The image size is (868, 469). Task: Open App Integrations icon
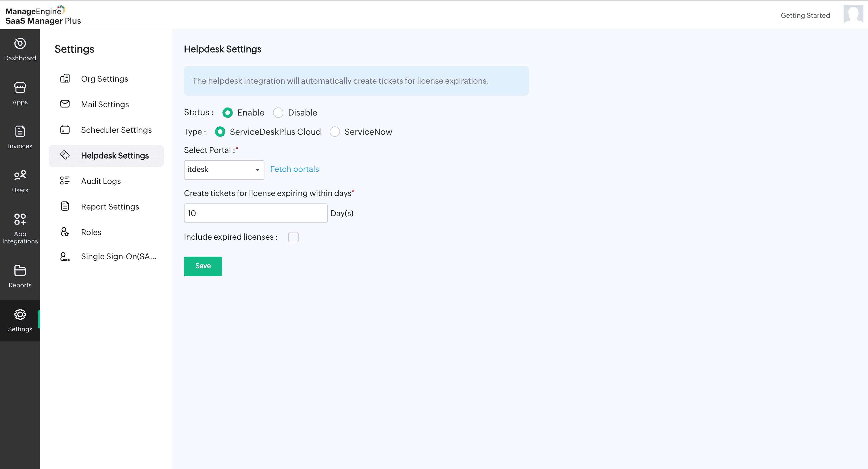(x=20, y=219)
